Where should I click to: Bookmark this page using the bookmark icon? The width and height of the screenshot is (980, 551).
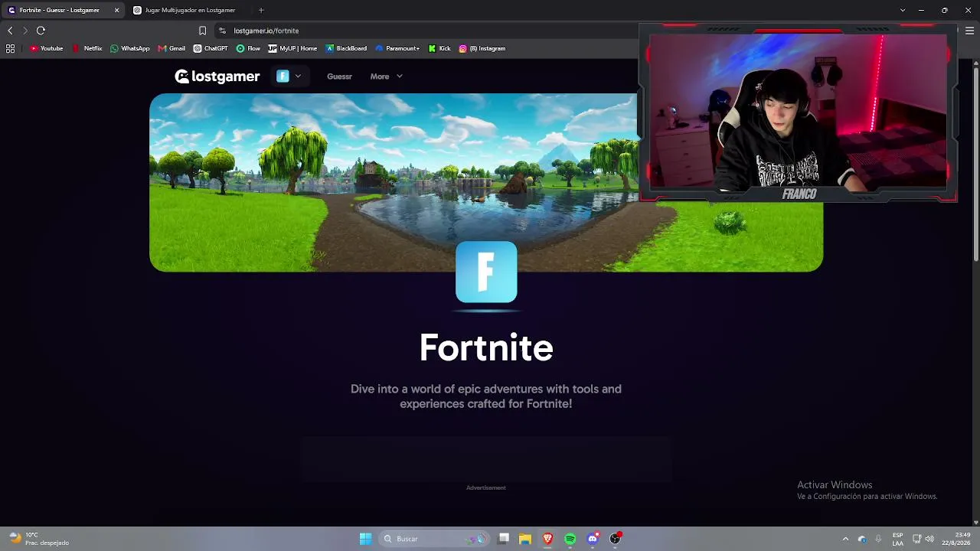(x=202, y=31)
